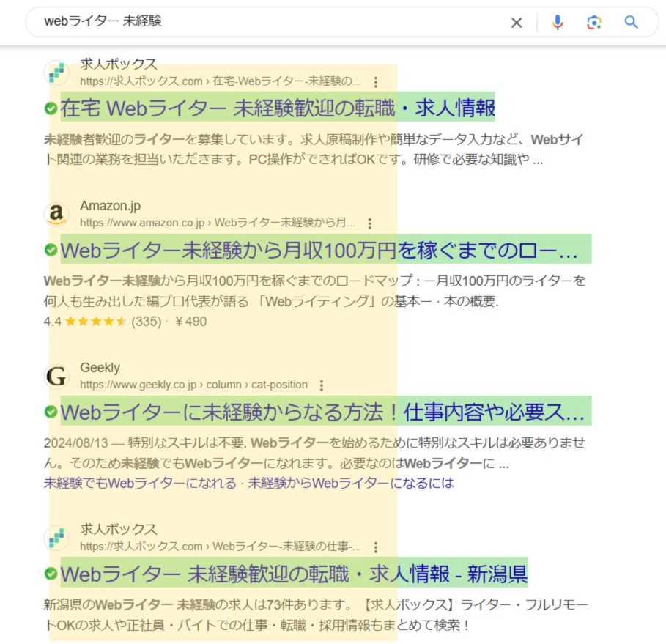Image resolution: width=666 pixels, height=644 pixels.
Task: Click 求人ボックス favicon of 在宅 Webライター result
Action: point(56,73)
